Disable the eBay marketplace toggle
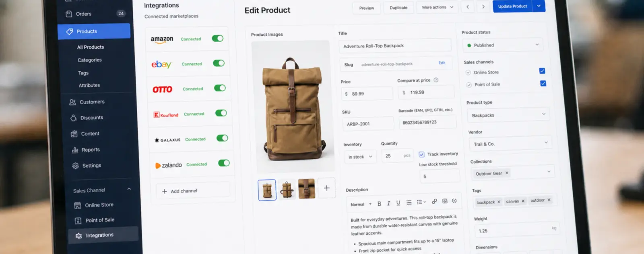The image size is (644, 254). [x=219, y=63]
